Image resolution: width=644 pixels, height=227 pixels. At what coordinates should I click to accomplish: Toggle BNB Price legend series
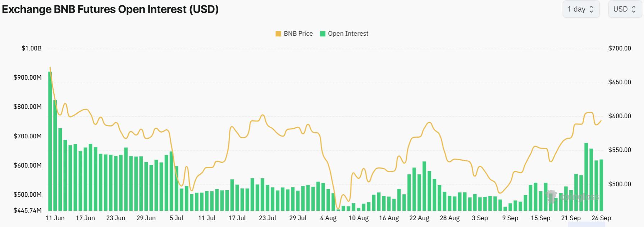294,34
